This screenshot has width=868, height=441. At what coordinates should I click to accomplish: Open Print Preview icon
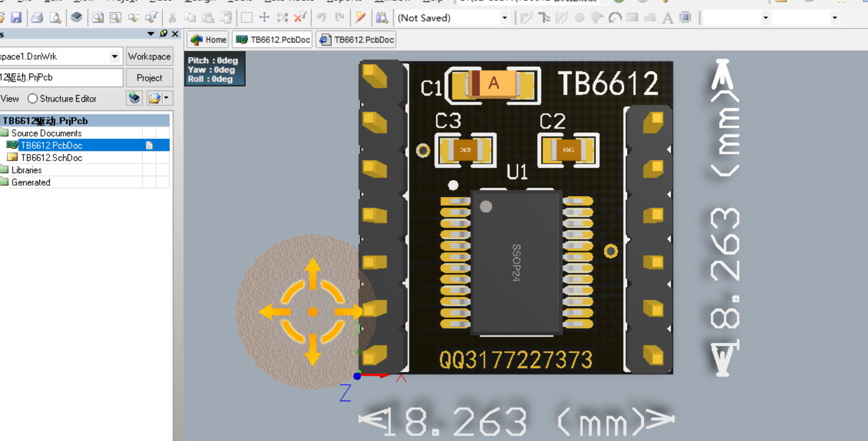(55, 18)
